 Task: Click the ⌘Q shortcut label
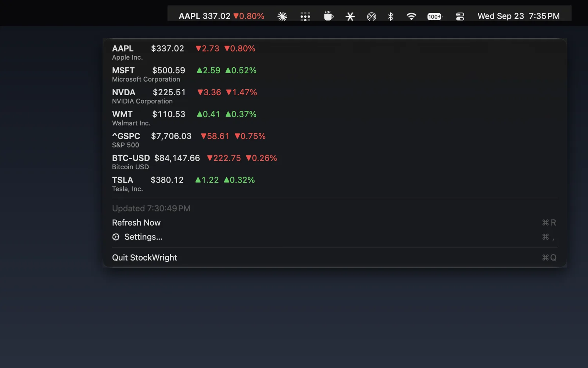(x=549, y=258)
